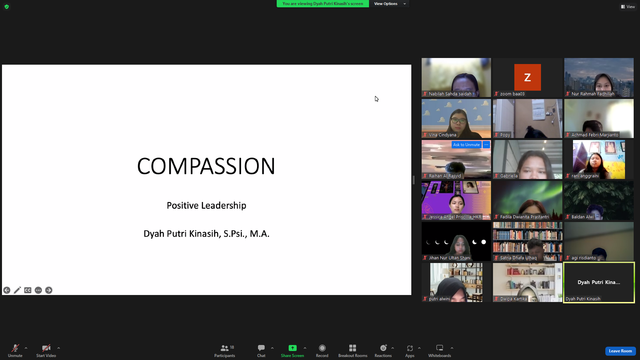Start Video from the Zoom toolbar
640x360 pixels.
tap(46, 350)
